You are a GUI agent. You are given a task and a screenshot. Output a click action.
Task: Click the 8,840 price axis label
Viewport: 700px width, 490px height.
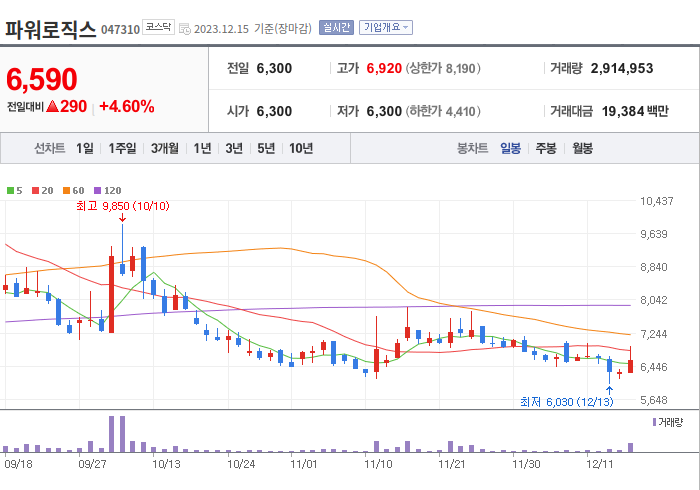654,267
